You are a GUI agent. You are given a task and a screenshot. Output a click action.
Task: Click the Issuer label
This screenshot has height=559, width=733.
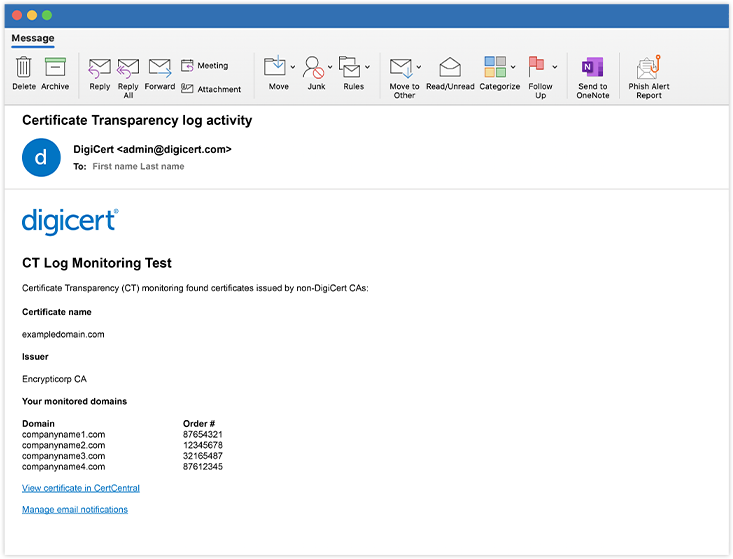[x=35, y=357]
